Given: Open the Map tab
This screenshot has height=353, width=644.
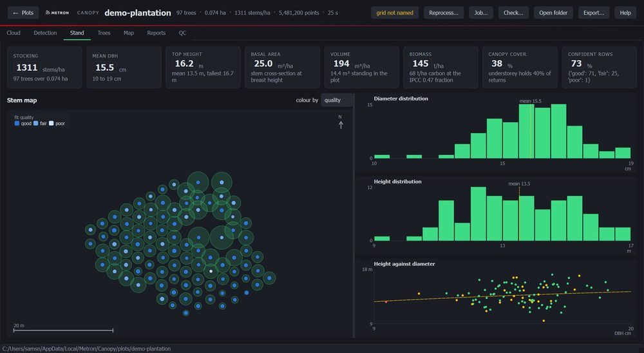Looking at the screenshot, I should [x=129, y=33].
